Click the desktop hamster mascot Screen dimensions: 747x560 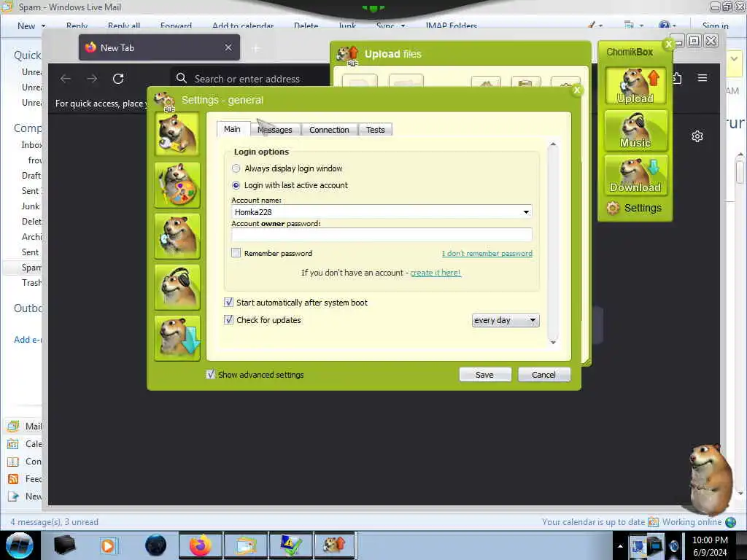pos(710,478)
